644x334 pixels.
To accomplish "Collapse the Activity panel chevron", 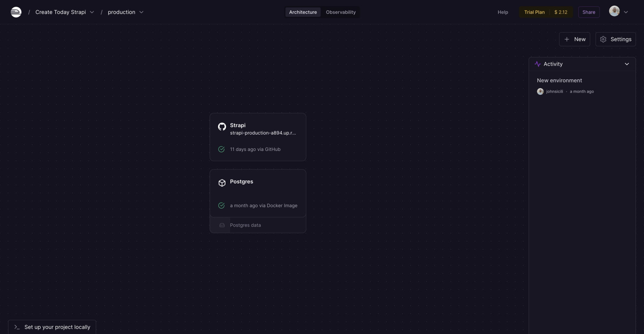I will (x=627, y=64).
